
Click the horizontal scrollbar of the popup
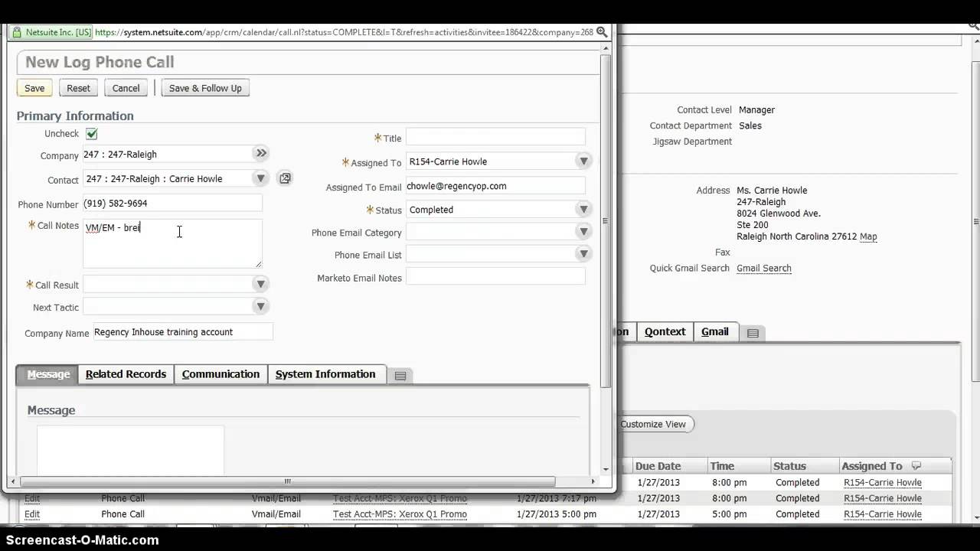tap(287, 481)
